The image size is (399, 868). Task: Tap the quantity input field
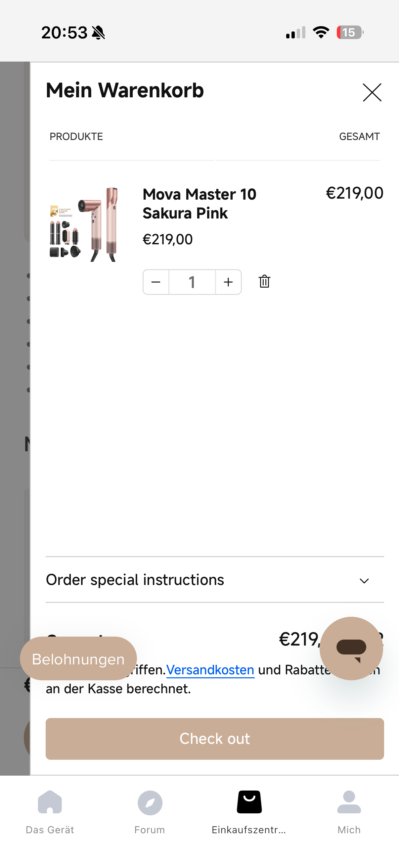click(192, 282)
